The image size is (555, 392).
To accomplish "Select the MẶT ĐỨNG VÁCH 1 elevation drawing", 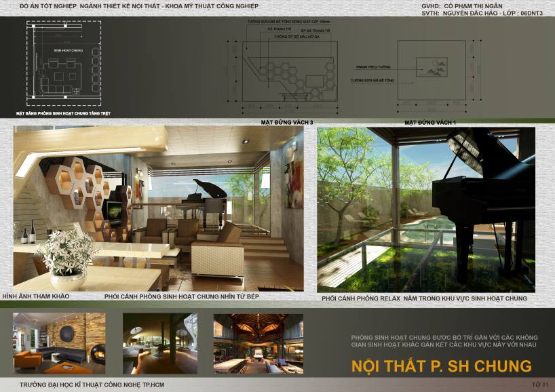I will click(x=429, y=73).
